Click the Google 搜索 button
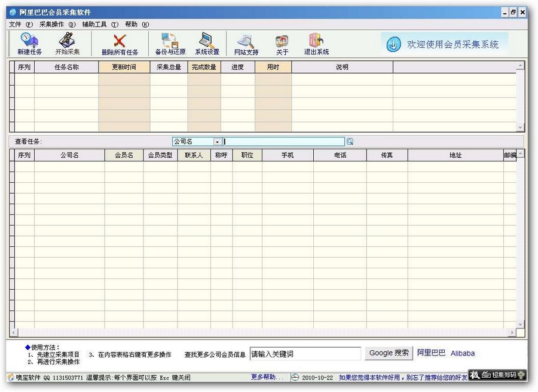 pyautogui.click(x=389, y=353)
